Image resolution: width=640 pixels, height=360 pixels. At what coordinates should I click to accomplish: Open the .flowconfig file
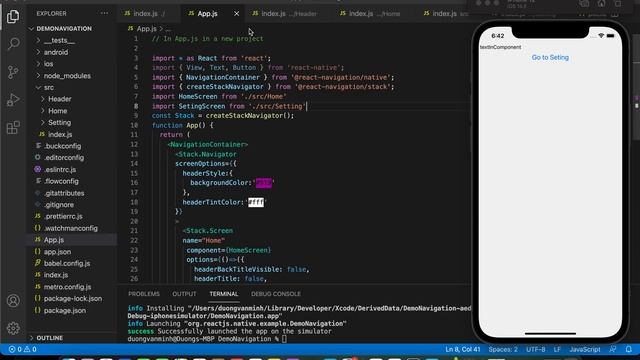tap(61, 181)
